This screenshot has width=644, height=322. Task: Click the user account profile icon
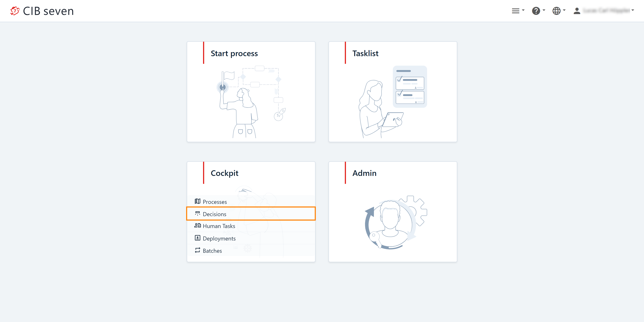(x=577, y=11)
